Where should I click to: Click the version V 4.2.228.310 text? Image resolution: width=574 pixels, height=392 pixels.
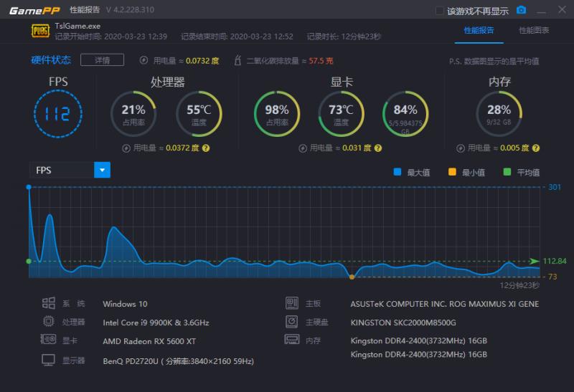131,10
